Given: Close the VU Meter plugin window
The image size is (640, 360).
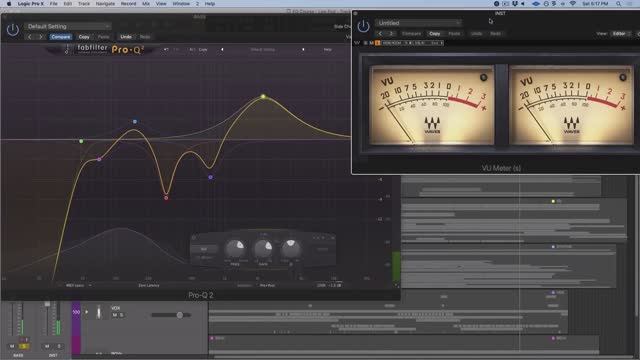Looking at the screenshot, I should pyautogui.click(x=355, y=13).
